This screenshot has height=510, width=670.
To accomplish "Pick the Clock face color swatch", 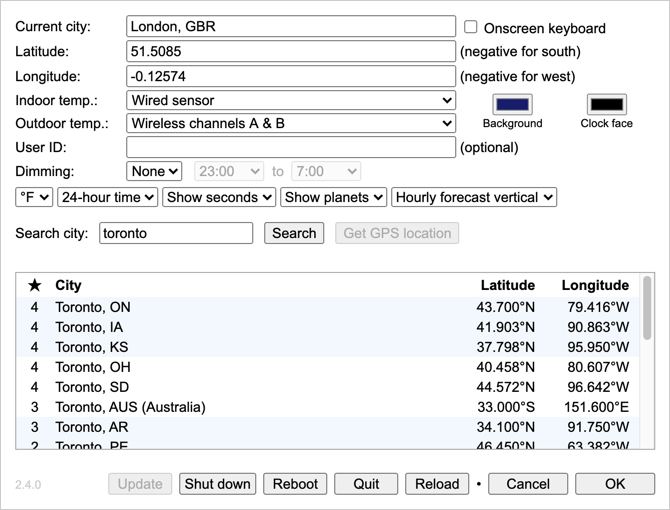I will pyautogui.click(x=606, y=104).
